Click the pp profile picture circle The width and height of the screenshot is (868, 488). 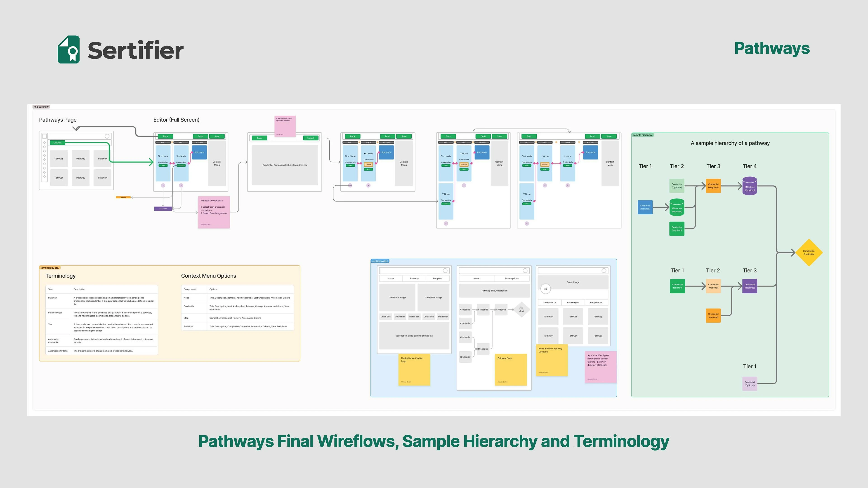pos(545,289)
